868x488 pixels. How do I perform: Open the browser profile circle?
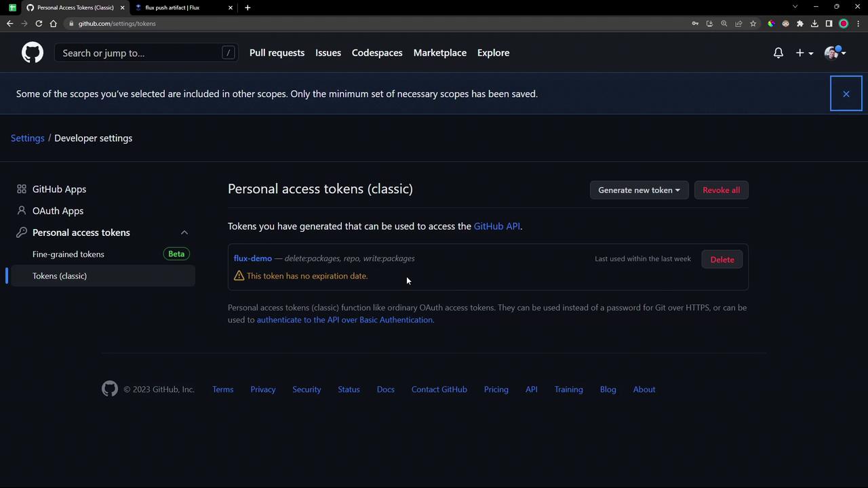tap(844, 24)
